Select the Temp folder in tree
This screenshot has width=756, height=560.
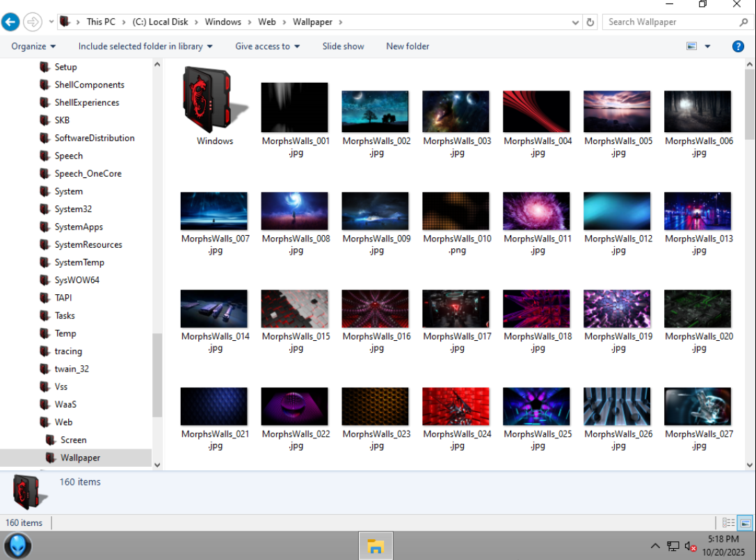point(65,333)
